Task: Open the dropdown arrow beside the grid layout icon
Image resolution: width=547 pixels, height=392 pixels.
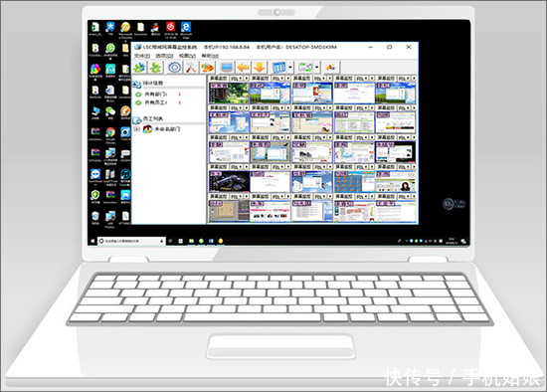Action: (x=290, y=67)
